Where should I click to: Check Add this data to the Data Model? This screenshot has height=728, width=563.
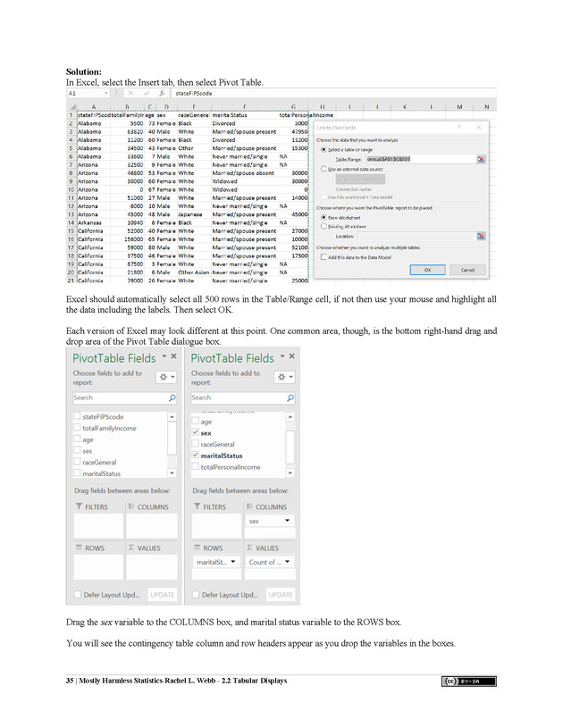tap(324, 256)
